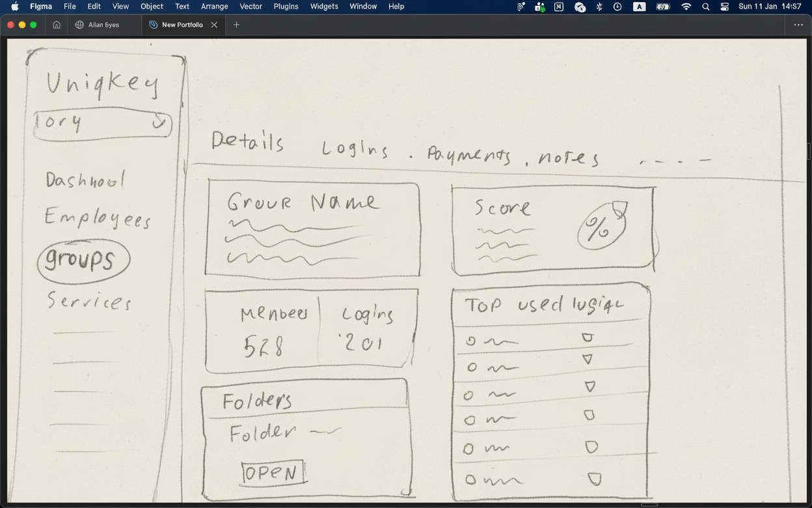
Task: Click the battery status icon
Action: pos(663,7)
